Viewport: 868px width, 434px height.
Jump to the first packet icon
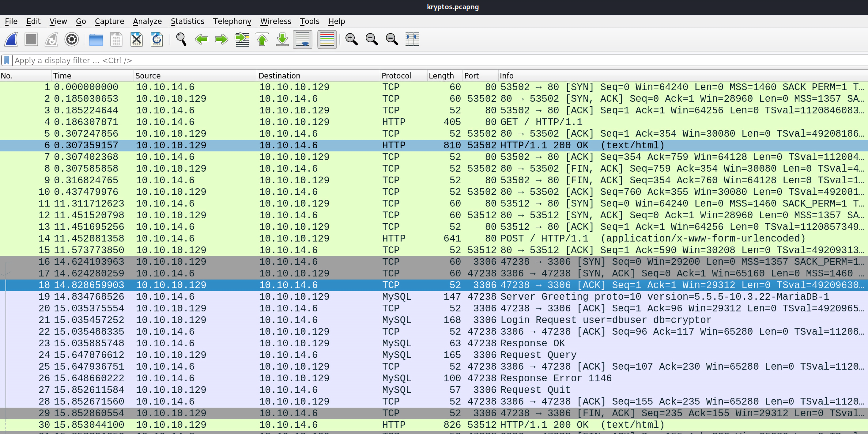click(262, 40)
